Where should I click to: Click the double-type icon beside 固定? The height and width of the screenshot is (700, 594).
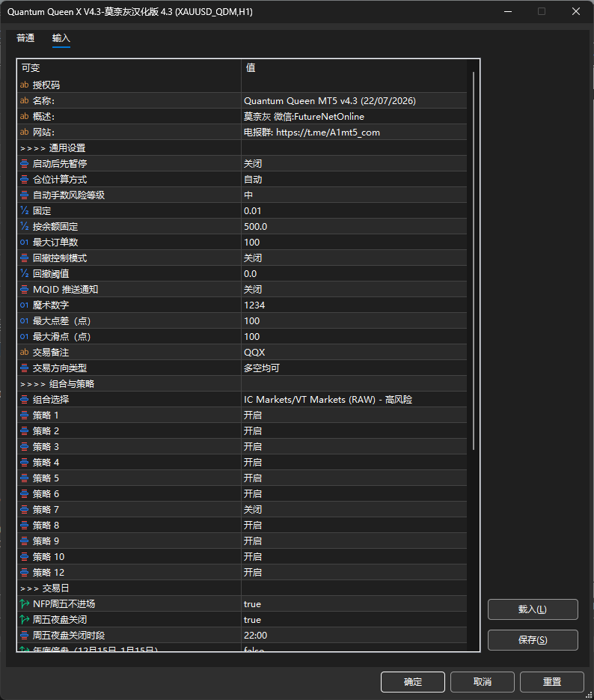click(x=25, y=210)
